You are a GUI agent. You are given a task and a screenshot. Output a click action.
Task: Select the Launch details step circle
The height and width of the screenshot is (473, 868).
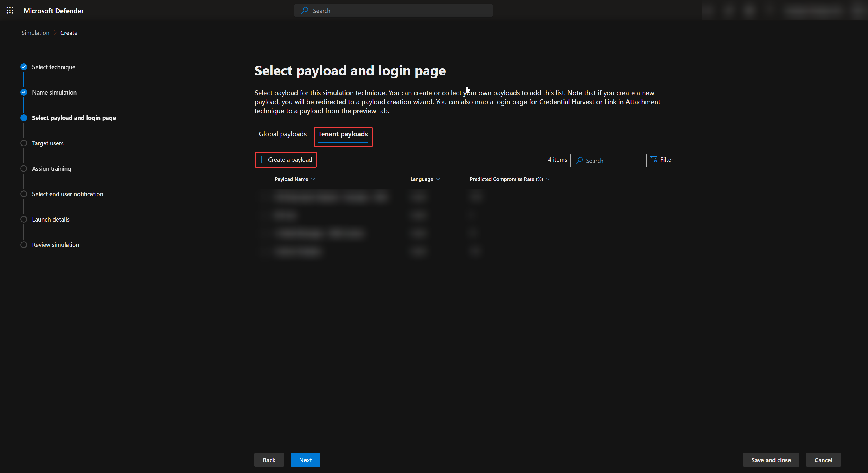(x=23, y=220)
